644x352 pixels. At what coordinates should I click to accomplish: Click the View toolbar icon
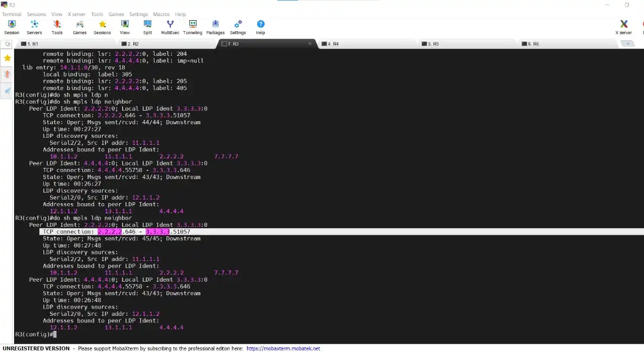[125, 27]
